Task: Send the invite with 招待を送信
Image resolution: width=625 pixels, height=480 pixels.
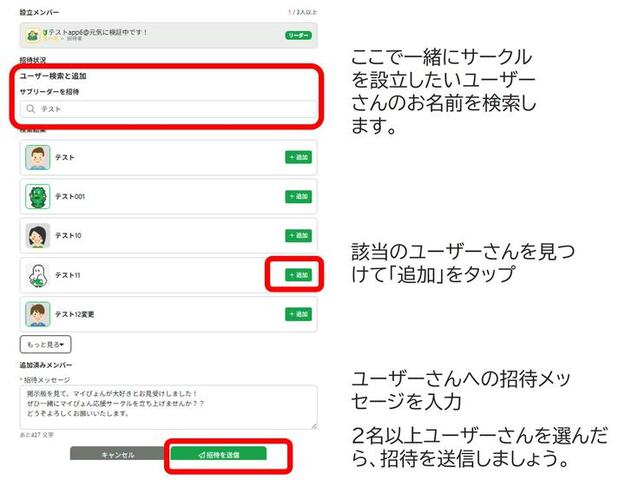Action: [218, 454]
